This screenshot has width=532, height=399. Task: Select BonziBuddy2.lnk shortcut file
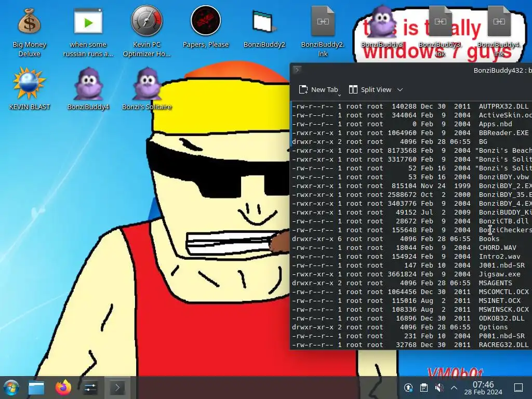[323, 31]
